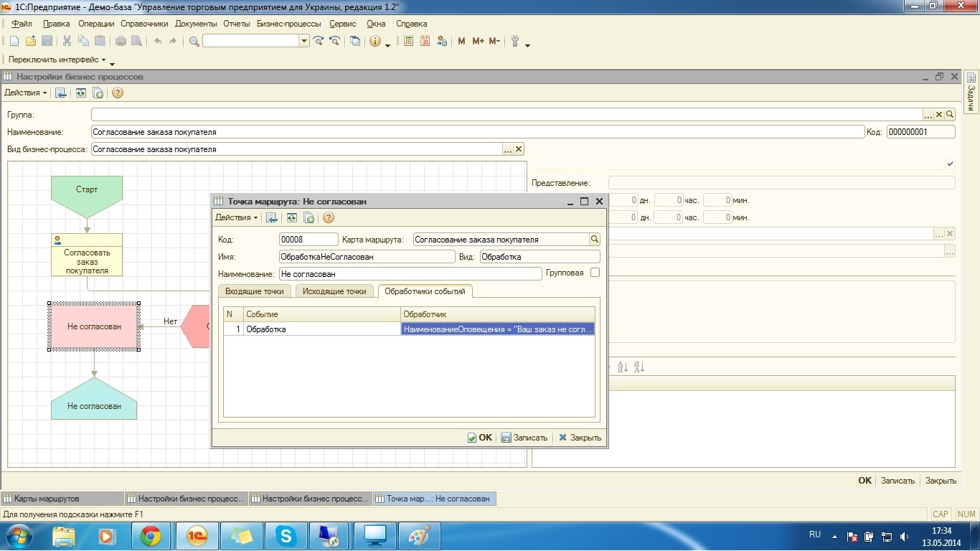Click the Find previous icon
The height and width of the screenshot is (551, 980).
pos(334,41)
